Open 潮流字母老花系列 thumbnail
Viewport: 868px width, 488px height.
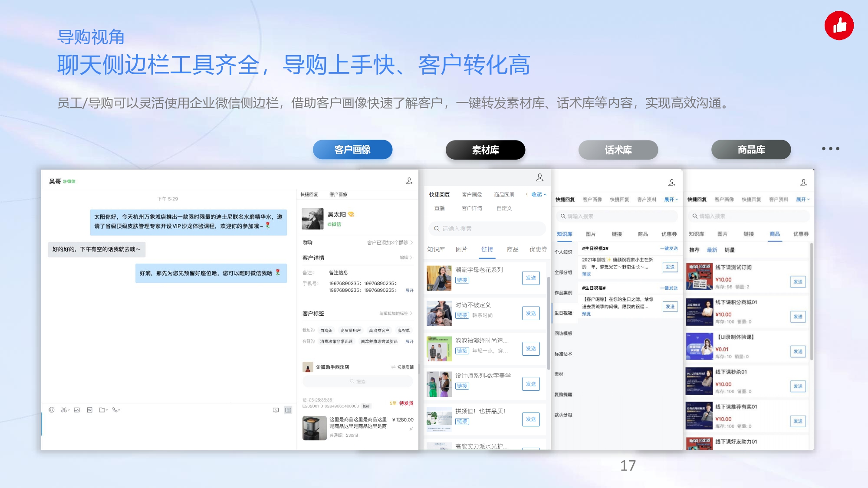click(x=439, y=278)
